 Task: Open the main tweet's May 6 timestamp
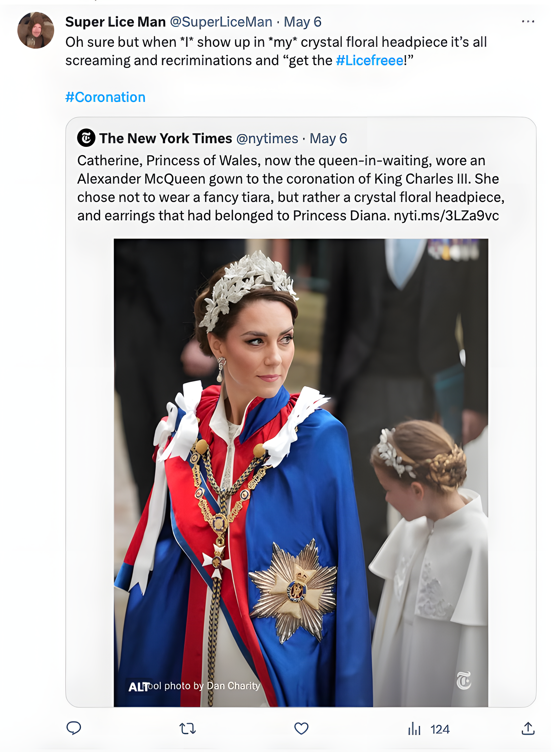point(302,22)
